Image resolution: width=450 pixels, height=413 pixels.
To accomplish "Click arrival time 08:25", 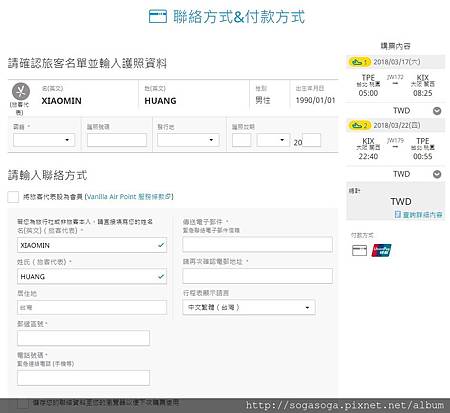I will click(x=423, y=93).
